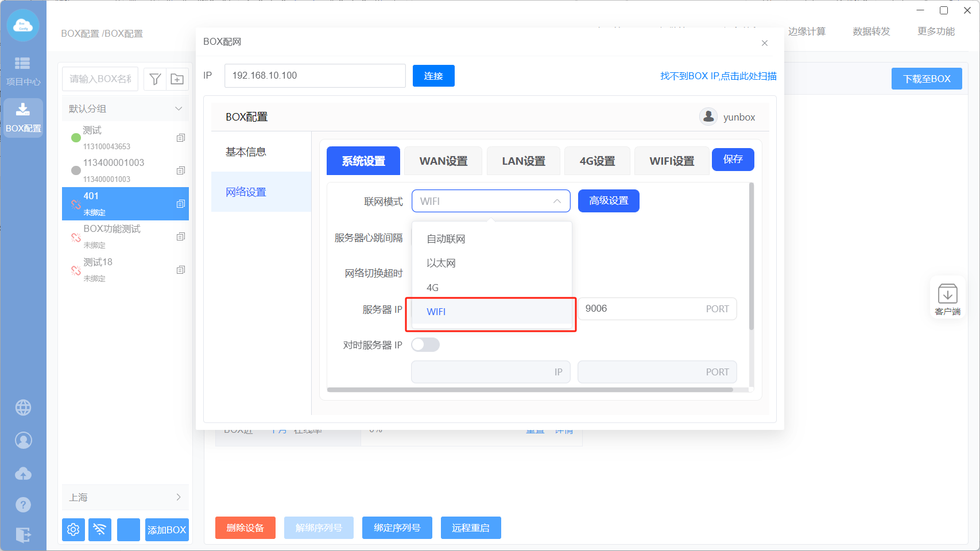The image size is (980, 551).
Task: Click the cloud upload sidebar icon
Action: point(23,474)
